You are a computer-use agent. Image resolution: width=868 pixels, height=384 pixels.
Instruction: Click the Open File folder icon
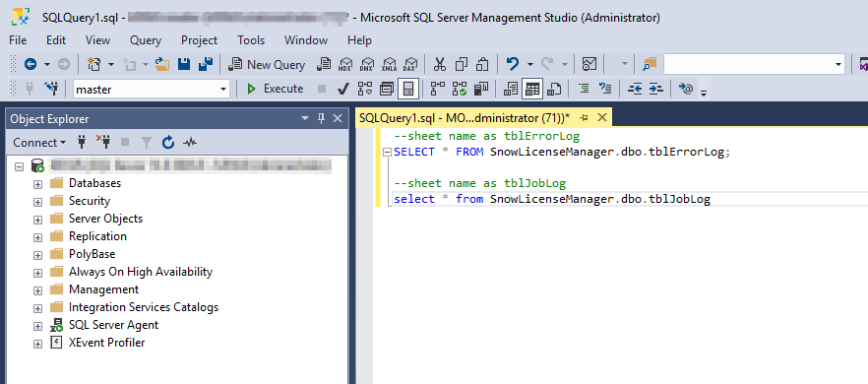pos(162,65)
